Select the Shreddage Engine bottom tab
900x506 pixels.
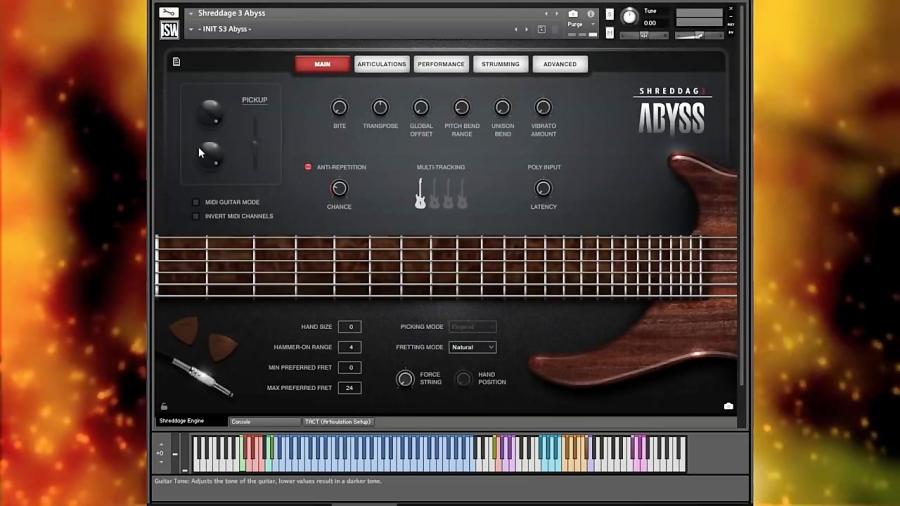tap(191, 421)
